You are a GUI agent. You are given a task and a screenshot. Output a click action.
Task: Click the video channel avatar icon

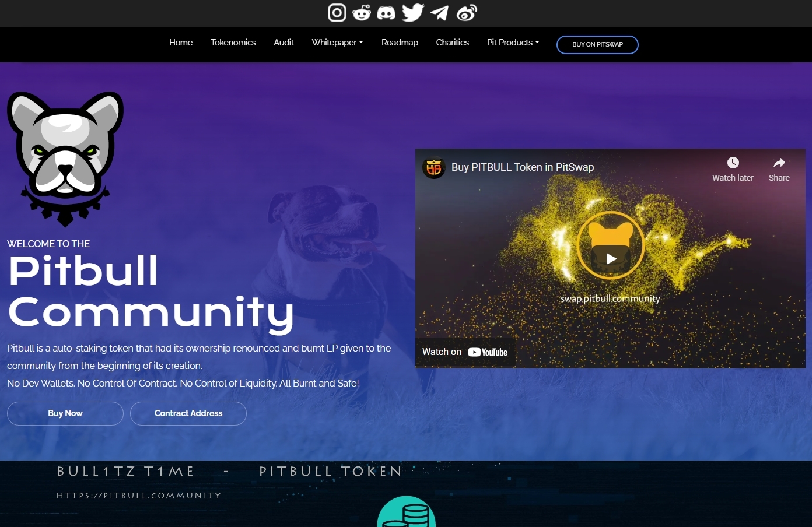click(434, 168)
